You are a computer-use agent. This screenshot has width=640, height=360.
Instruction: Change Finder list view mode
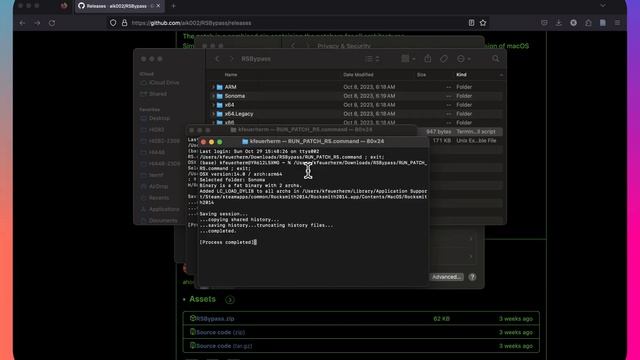pyautogui.click(x=372, y=59)
